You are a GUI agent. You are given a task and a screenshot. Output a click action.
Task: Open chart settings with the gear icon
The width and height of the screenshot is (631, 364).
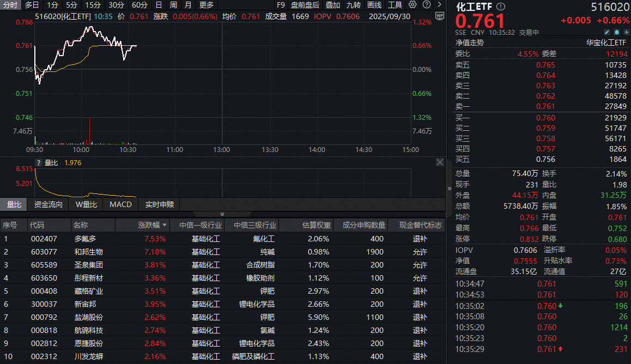tap(411, 5)
